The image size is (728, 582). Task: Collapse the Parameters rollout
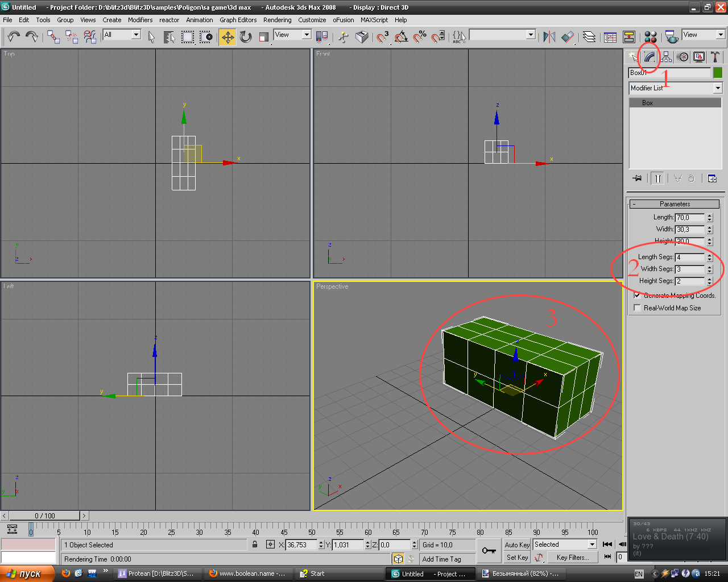(x=675, y=204)
